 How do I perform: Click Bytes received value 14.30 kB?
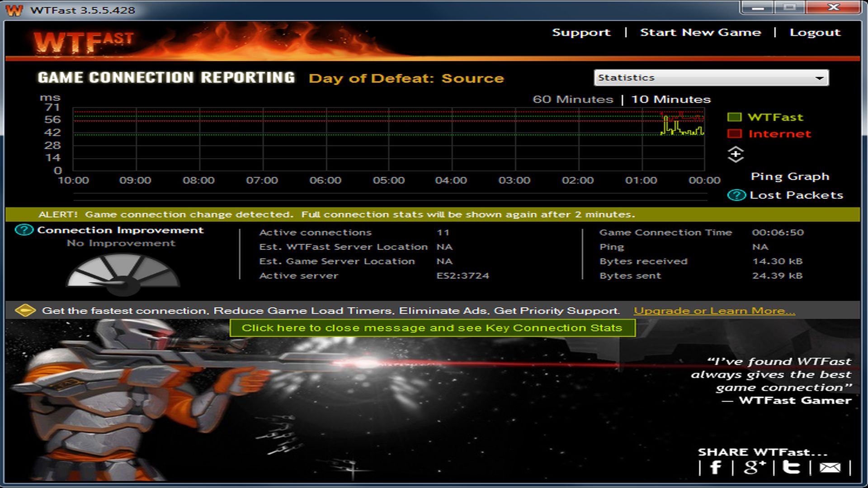coord(777,261)
